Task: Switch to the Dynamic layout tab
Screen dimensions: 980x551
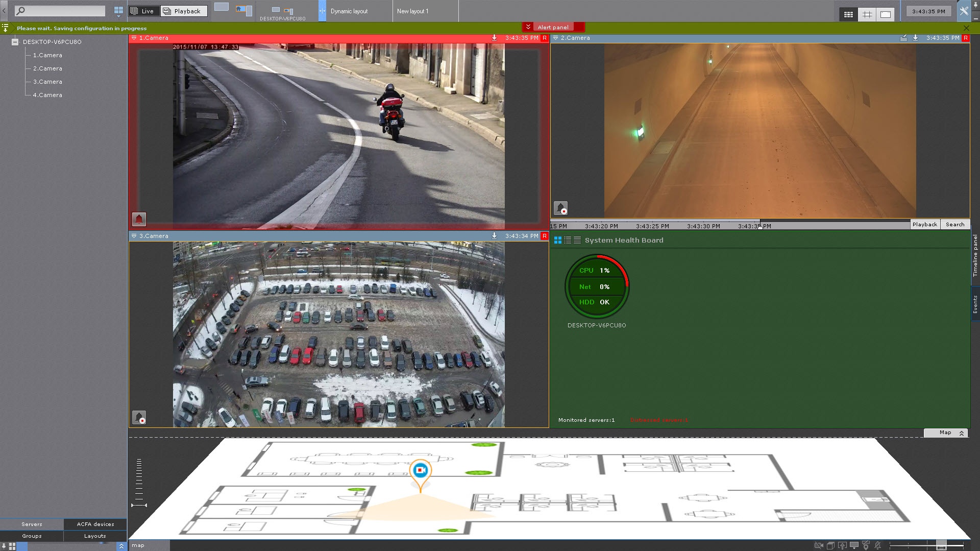Action: 349,11
